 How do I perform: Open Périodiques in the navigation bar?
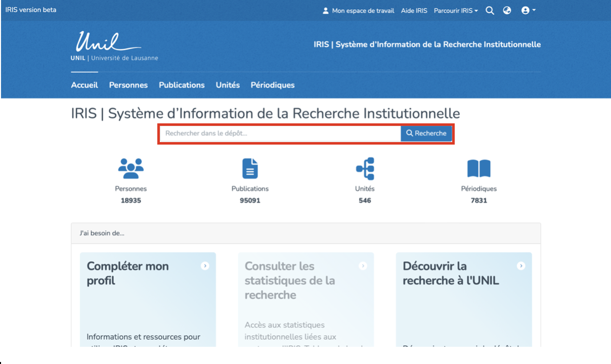coord(272,85)
